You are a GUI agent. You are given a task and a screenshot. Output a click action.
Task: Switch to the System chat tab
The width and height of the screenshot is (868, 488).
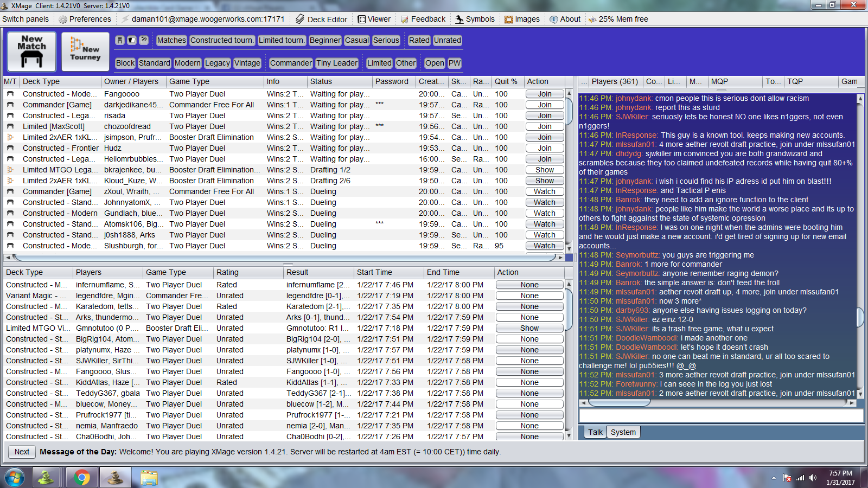[x=623, y=432]
